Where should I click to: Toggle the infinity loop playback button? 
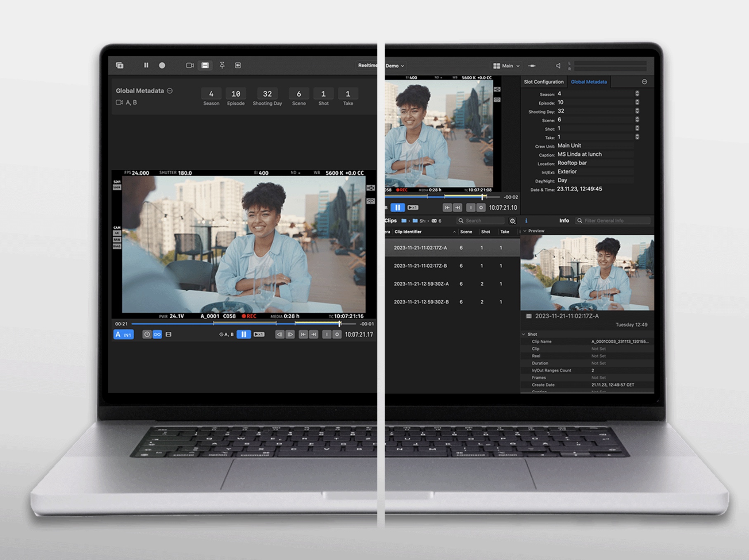tap(157, 335)
